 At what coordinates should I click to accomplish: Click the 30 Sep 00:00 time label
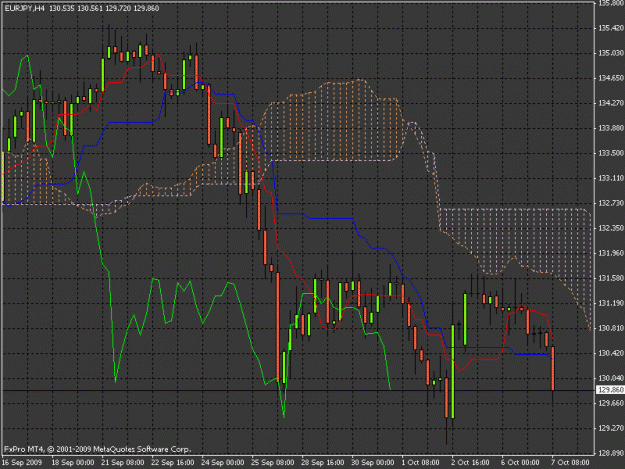pyautogui.click(x=373, y=463)
